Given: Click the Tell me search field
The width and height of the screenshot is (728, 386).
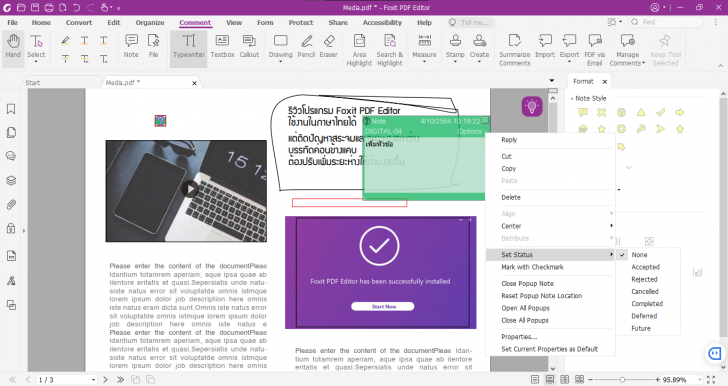Looking at the screenshot, I should [471, 22].
